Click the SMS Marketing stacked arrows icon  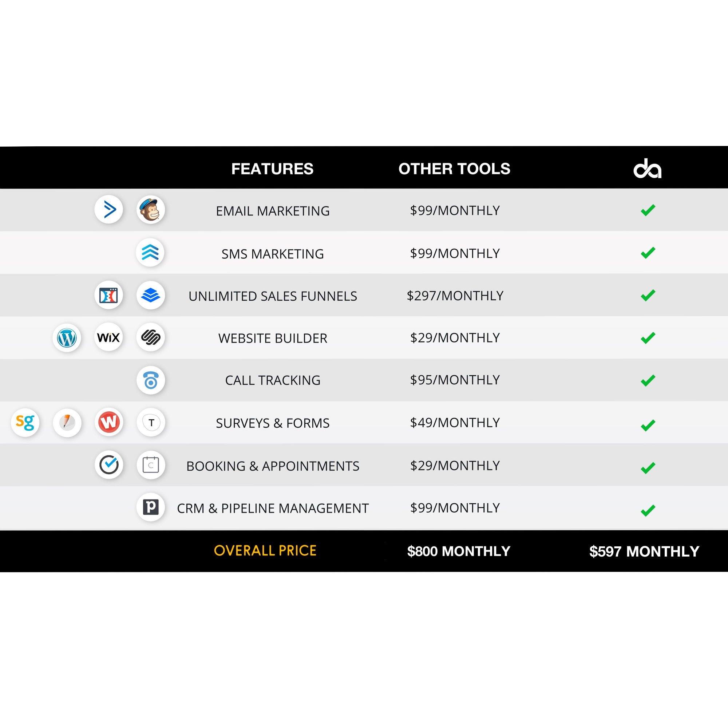tap(150, 253)
